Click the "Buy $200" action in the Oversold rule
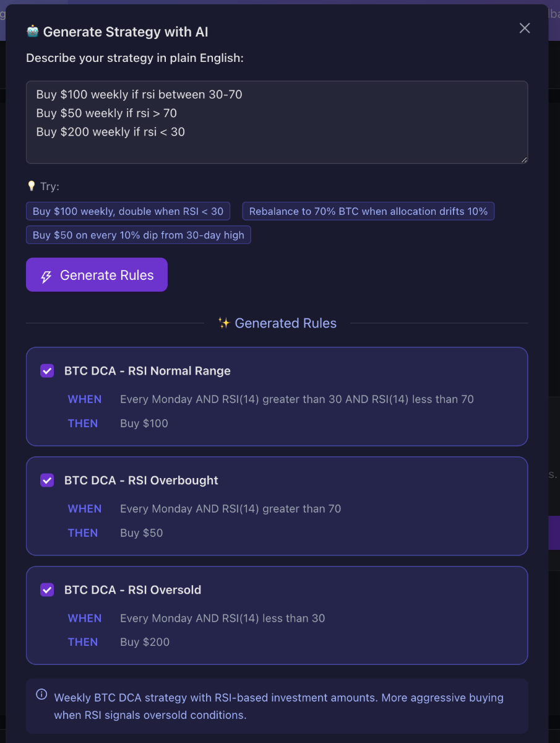 [x=145, y=642]
